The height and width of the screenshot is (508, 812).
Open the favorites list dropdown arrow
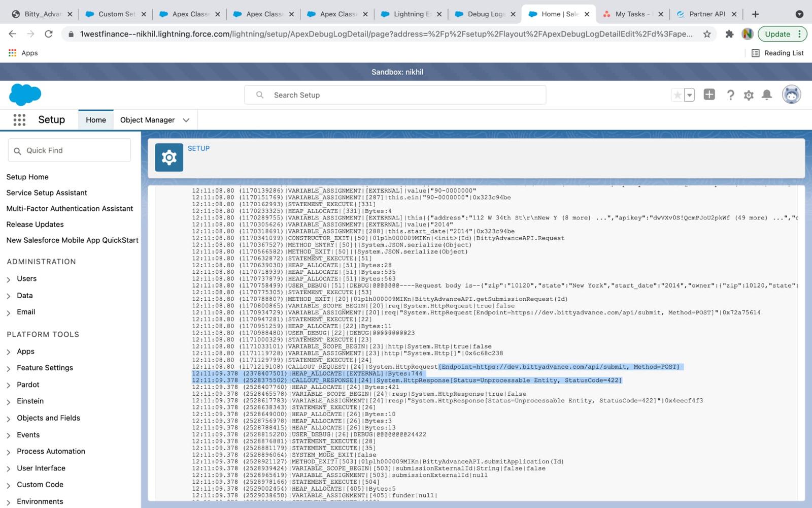tap(689, 95)
